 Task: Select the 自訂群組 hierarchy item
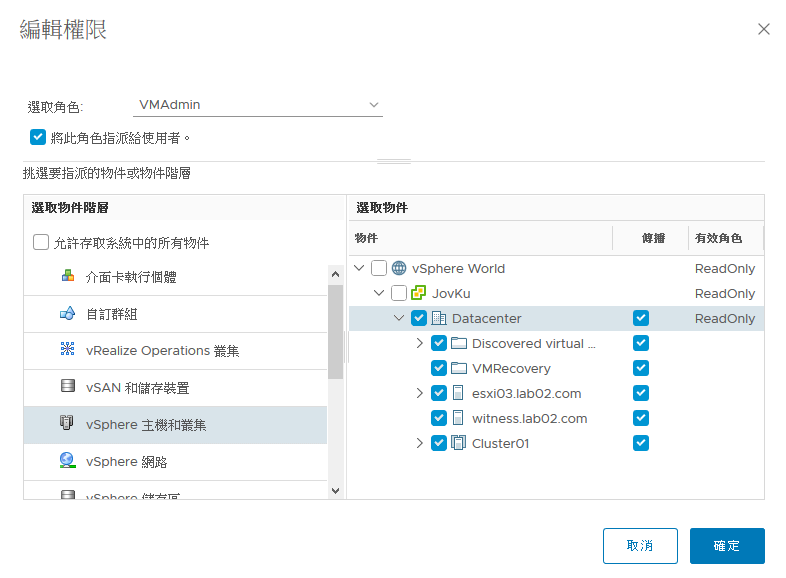tap(175, 314)
